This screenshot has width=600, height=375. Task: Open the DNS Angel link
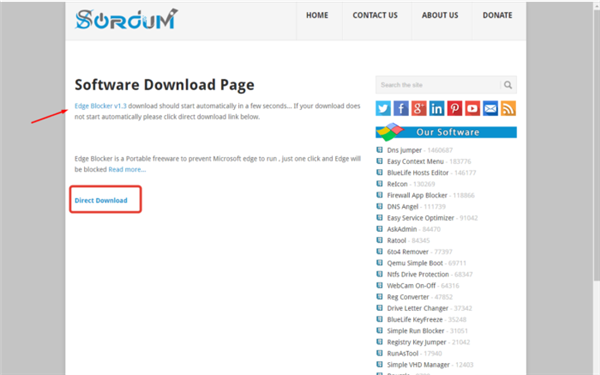[403, 207]
